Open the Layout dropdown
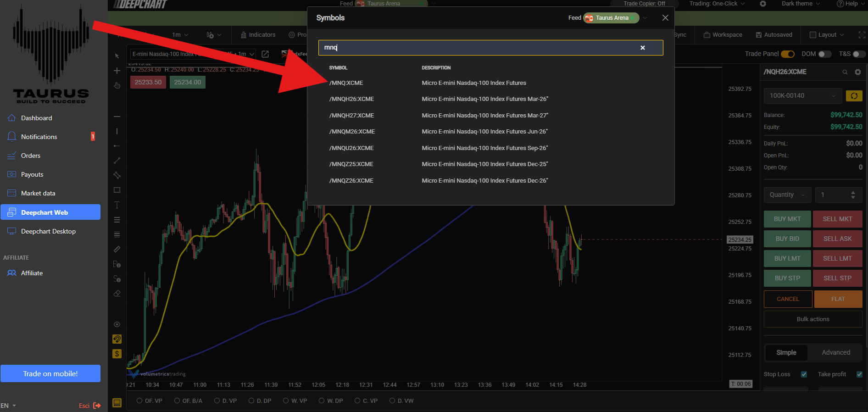868x412 pixels. (x=827, y=35)
